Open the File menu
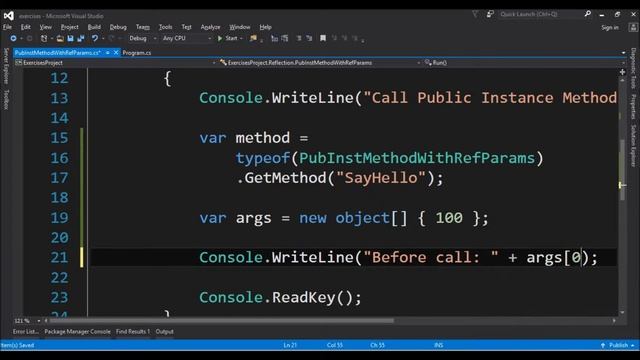The height and width of the screenshot is (360, 640). tap(7, 27)
